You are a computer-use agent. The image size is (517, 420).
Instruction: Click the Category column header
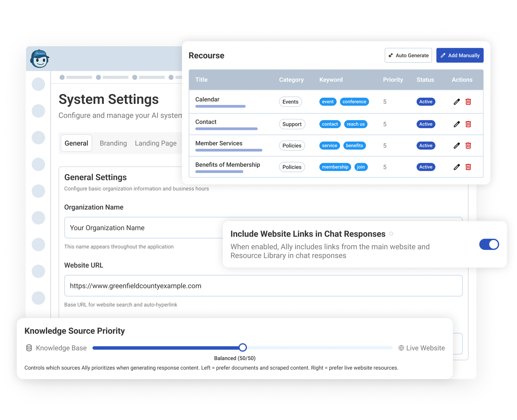click(x=291, y=80)
